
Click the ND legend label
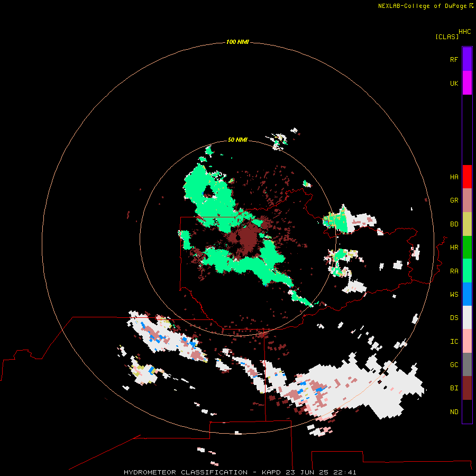click(x=454, y=411)
